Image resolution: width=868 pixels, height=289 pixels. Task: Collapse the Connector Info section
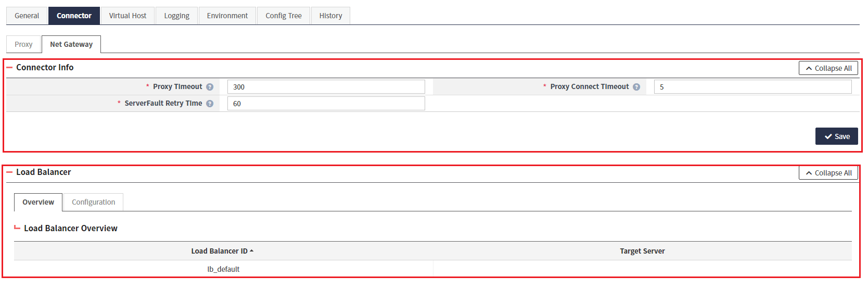coord(9,68)
